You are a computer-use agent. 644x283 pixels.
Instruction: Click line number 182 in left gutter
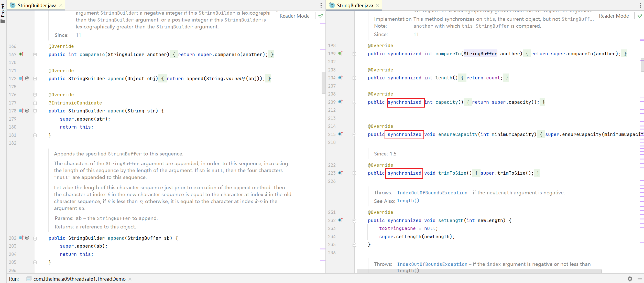pos(13,143)
